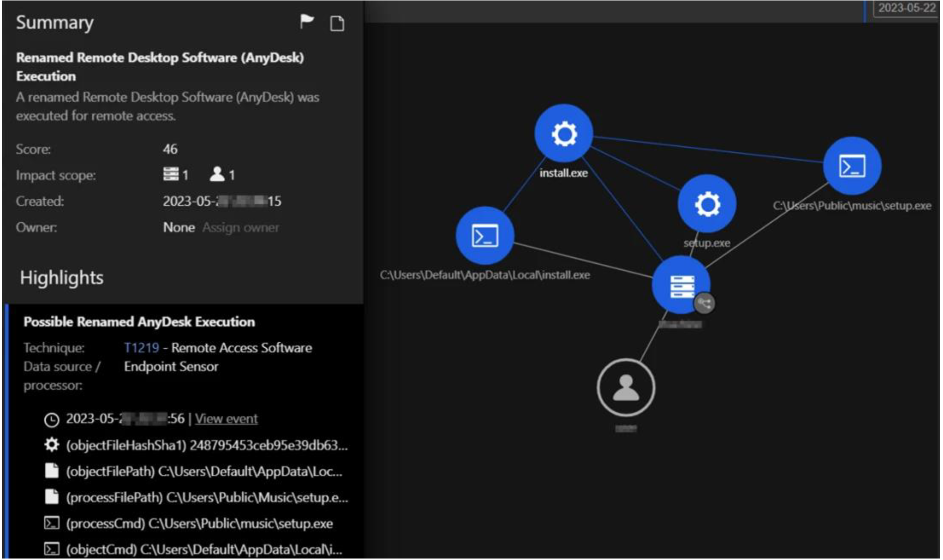
Task: Click the objectCmd highlight entry
Action: click(x=204, y=550)
